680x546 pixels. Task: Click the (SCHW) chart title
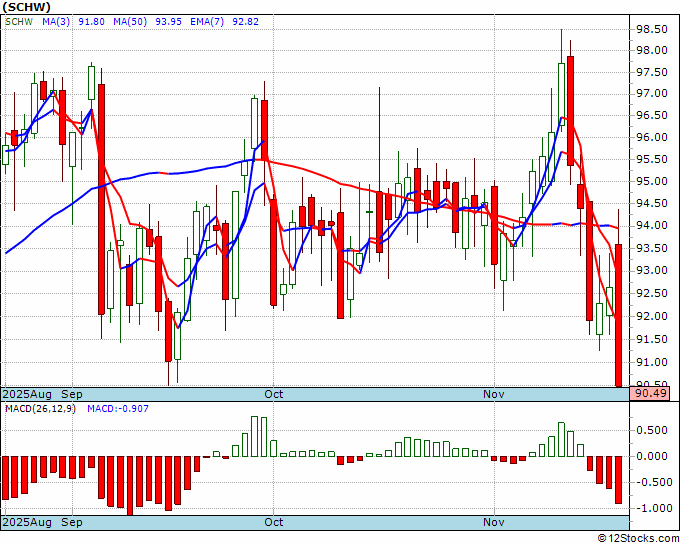(27, 7)
